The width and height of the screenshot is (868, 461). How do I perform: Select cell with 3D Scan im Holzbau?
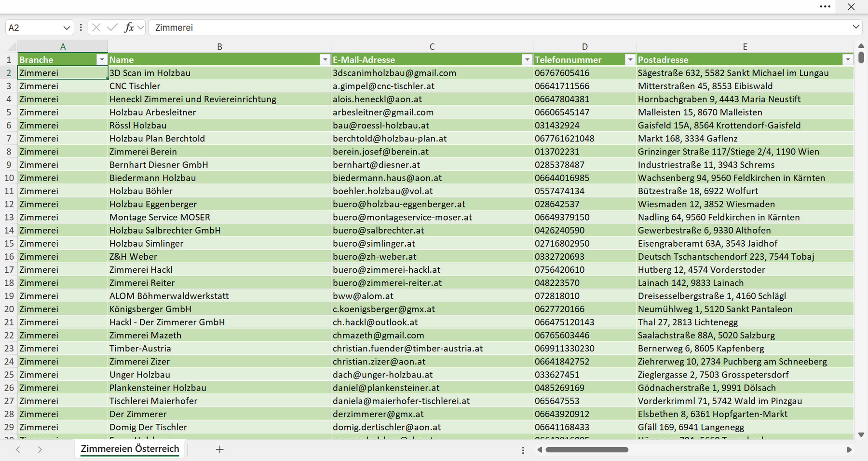(x=219, y=73)
